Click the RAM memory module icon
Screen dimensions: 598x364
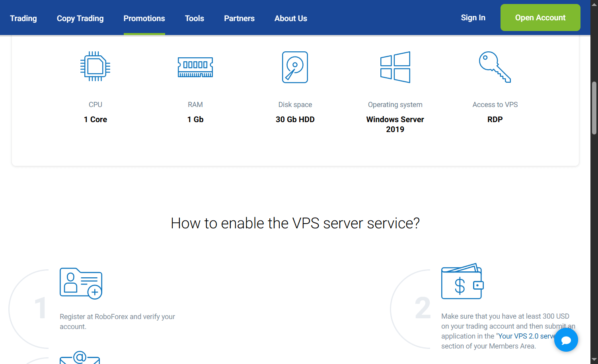pos(195,67)
